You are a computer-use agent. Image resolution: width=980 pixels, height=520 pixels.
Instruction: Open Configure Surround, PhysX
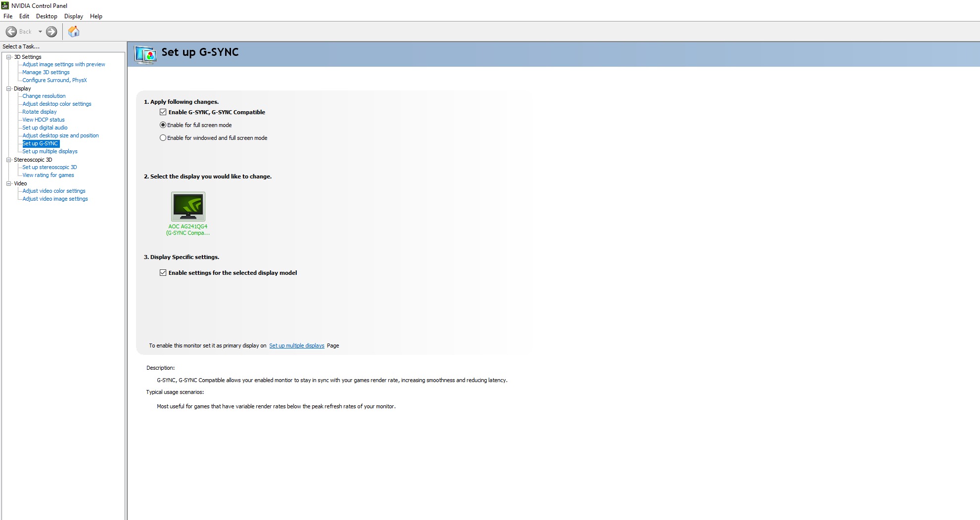click(54, 80)
